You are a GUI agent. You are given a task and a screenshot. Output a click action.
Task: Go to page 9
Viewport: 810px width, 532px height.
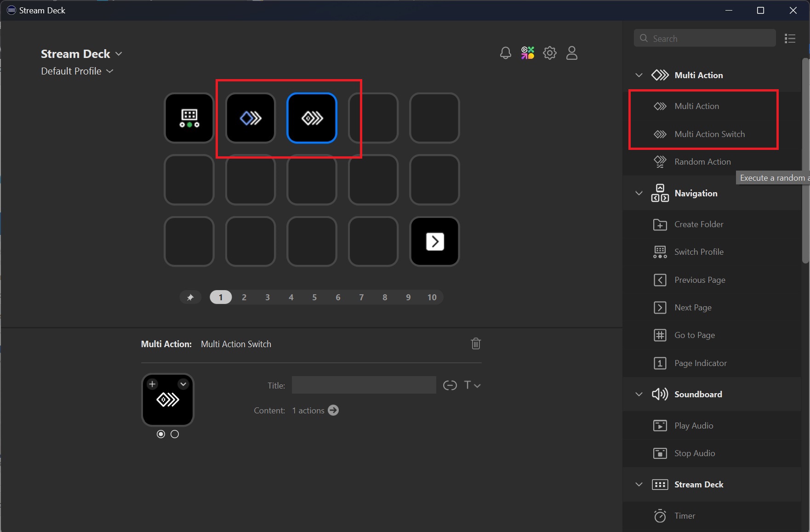coord(408,297)
